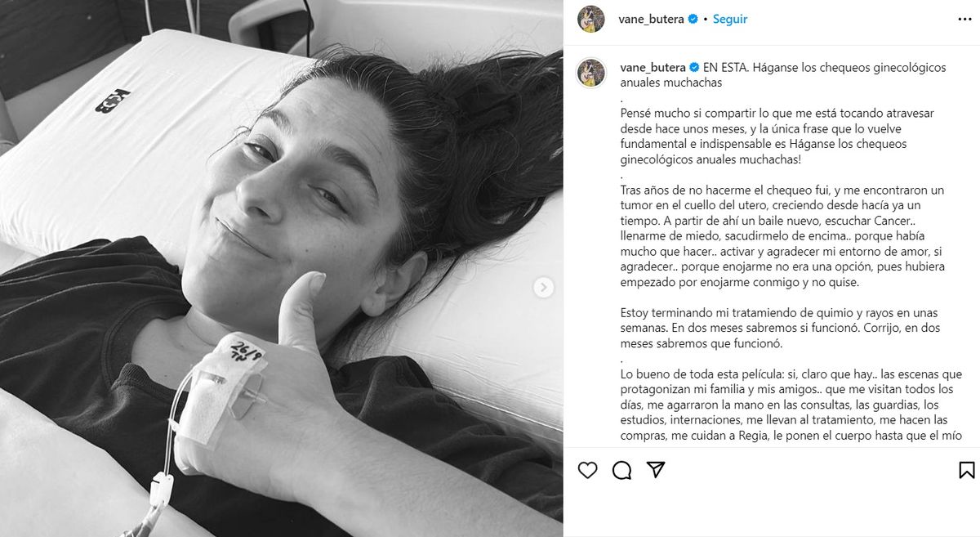Open comments with the speech bubble icon

pyautogui.click(x=621, y=470)
